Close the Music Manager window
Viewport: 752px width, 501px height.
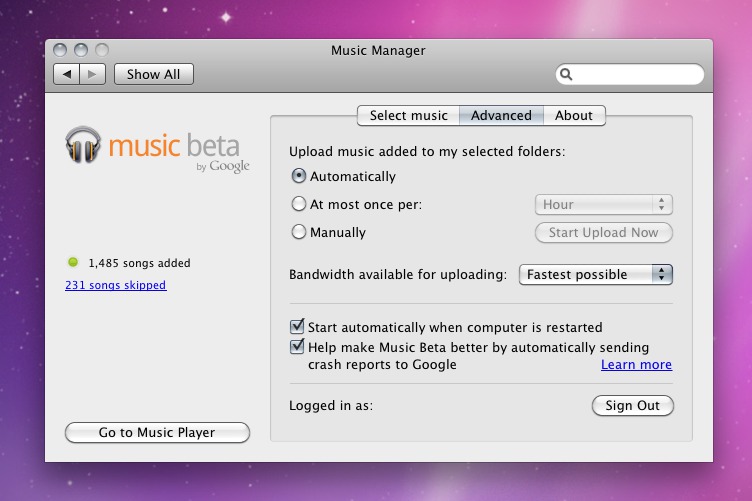click(x=60, y=50)
